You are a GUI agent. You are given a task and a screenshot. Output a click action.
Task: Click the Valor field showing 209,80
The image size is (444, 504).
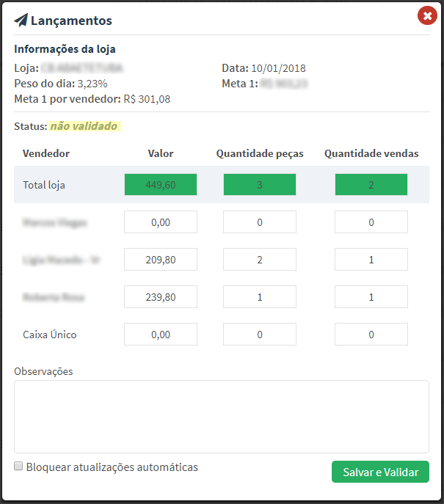[161, 260]
